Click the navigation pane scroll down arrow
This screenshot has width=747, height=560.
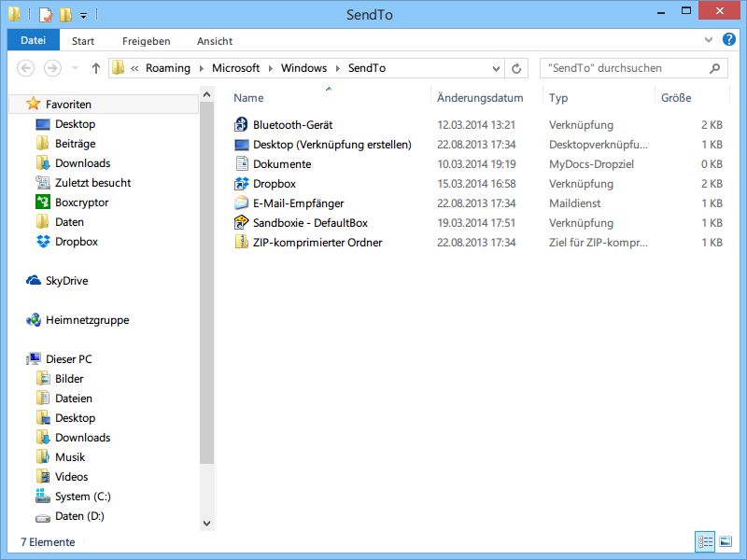[x=206, y=523]
